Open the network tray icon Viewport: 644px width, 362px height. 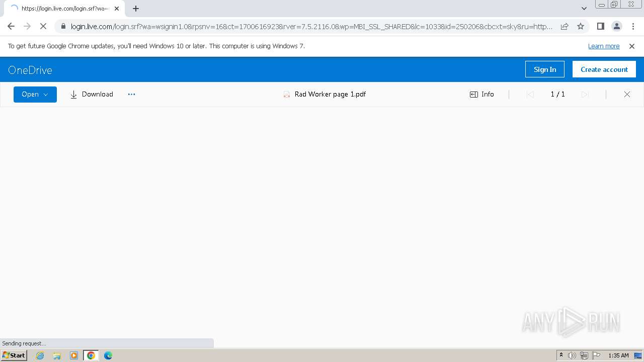[584, 355]
